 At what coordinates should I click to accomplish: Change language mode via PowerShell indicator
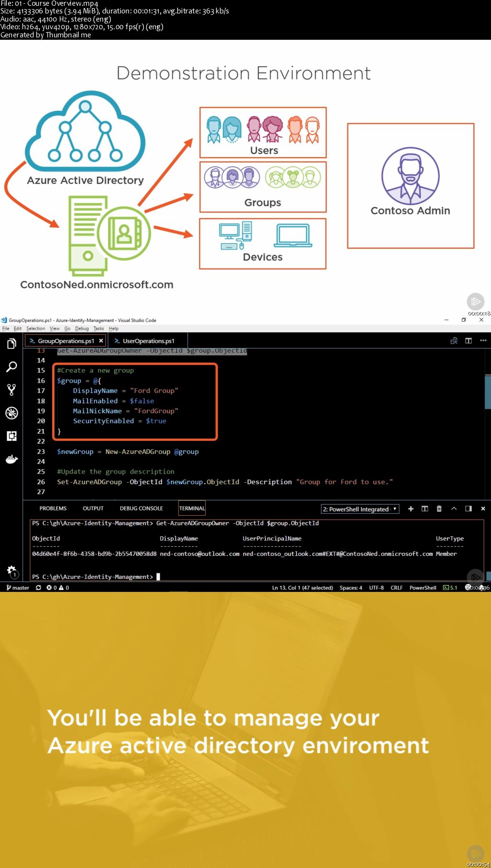(423, 588)
